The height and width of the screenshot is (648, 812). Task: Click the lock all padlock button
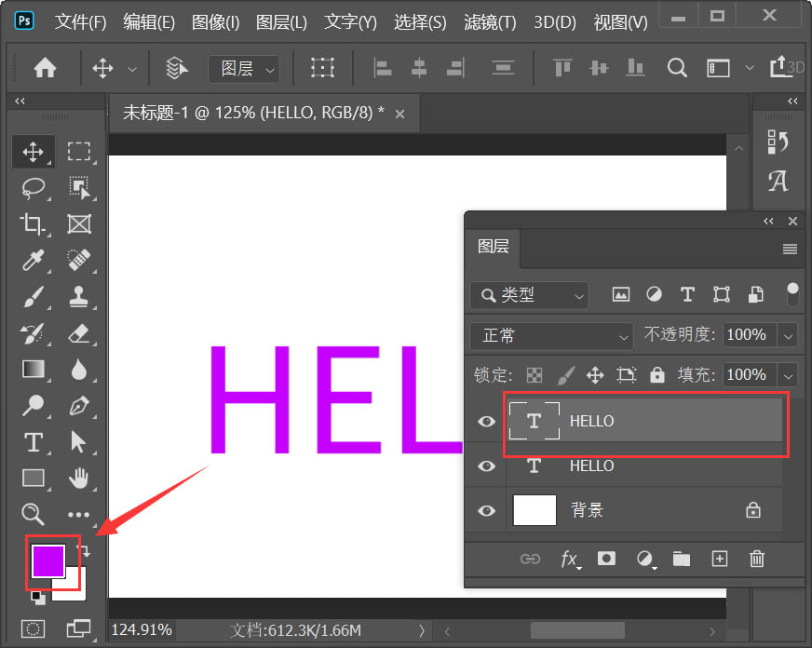pos(657,374)
